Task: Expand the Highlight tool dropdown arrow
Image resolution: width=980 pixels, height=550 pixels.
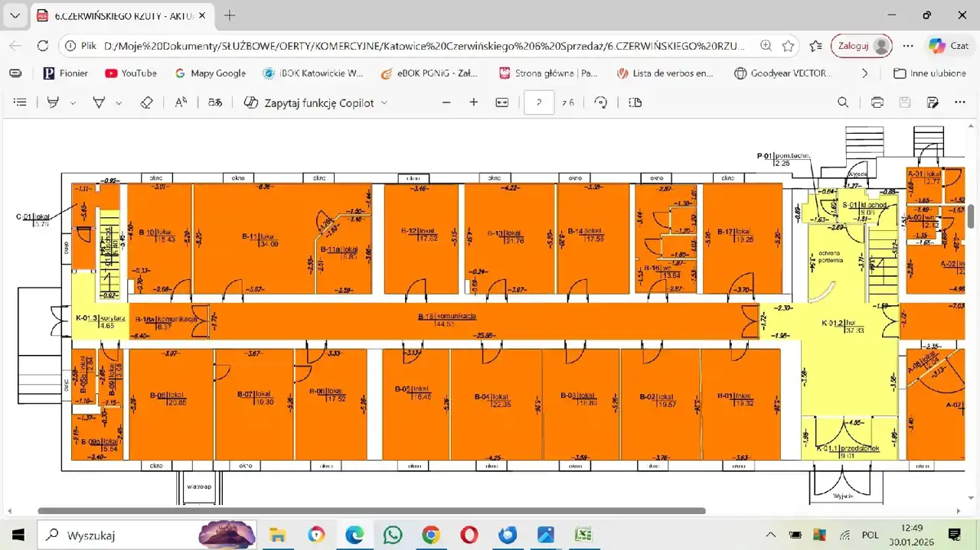Action: click(x=73, y=103)
